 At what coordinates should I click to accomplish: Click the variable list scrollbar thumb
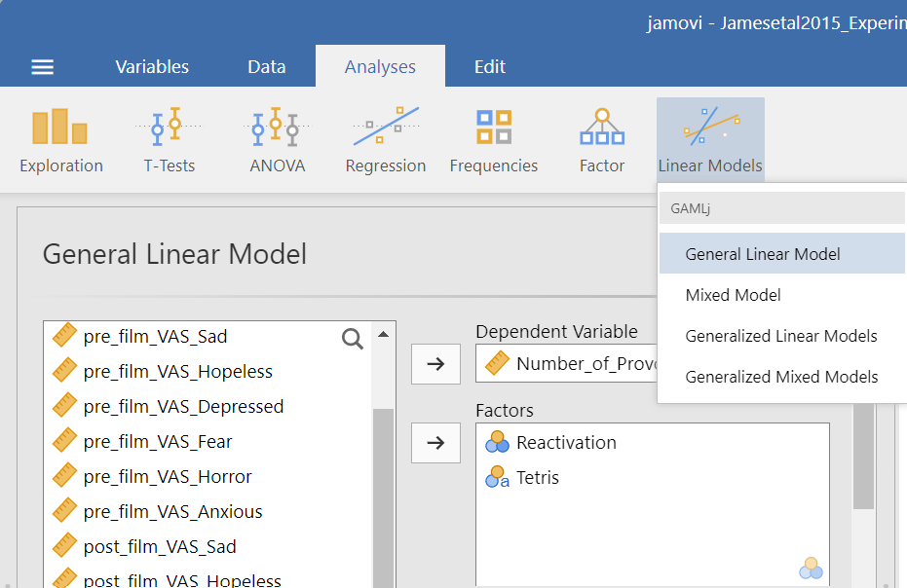(383, 498)
